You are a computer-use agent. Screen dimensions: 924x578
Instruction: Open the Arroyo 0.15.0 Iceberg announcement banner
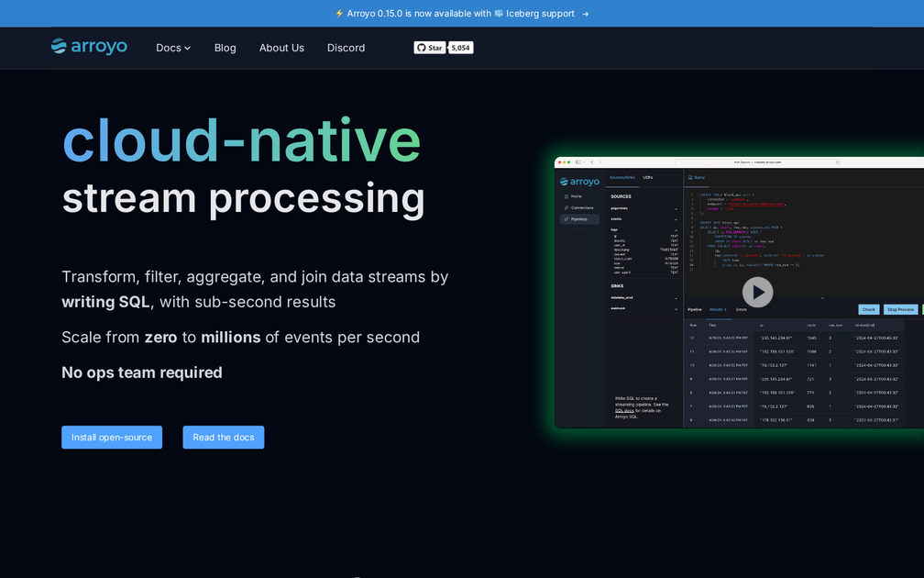(x=461, y=14)
